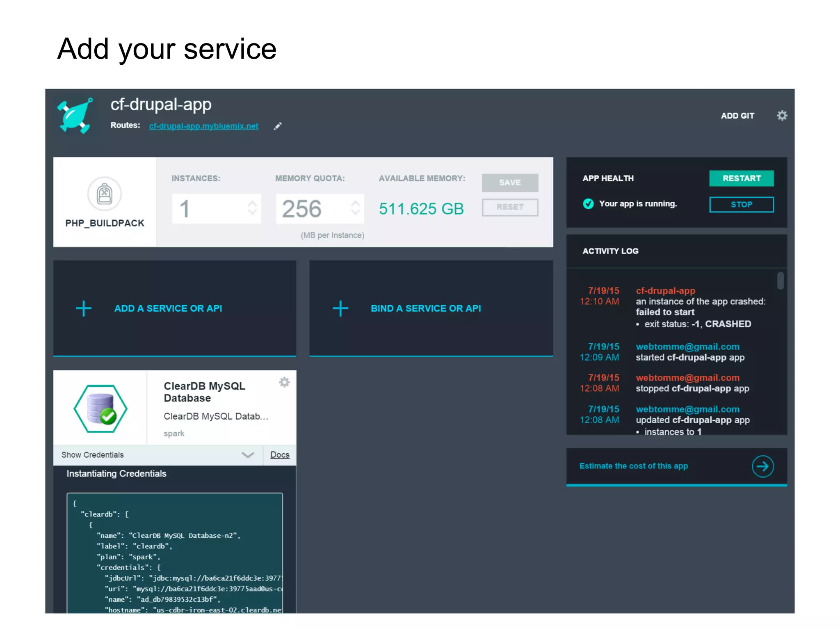Click ADD A SERVICE OR API tile
This screenshot has width=840, height=630.
(175, 308)
